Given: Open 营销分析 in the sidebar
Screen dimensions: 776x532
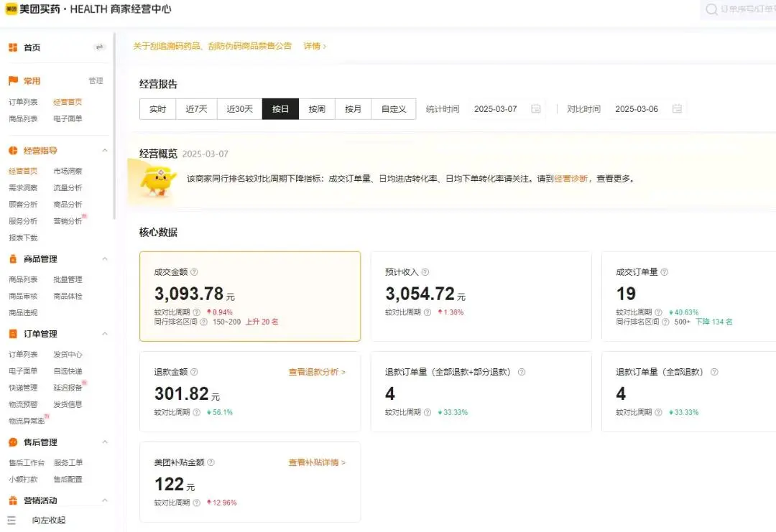Looking at the screenshot, I should click(68, 221).
